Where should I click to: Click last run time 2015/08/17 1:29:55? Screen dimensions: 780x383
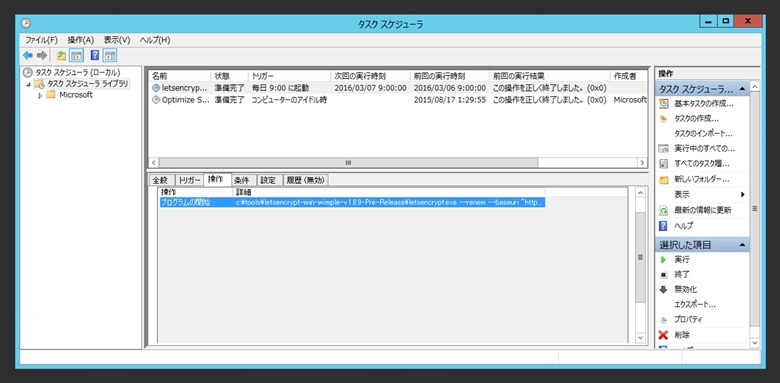tap(450, 100)
